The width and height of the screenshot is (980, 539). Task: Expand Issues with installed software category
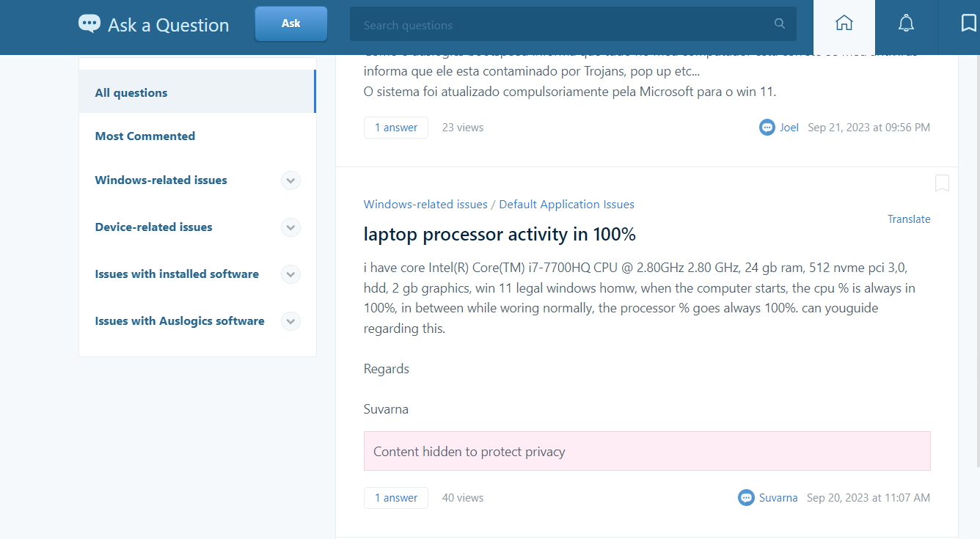click(x=290, y=274)
